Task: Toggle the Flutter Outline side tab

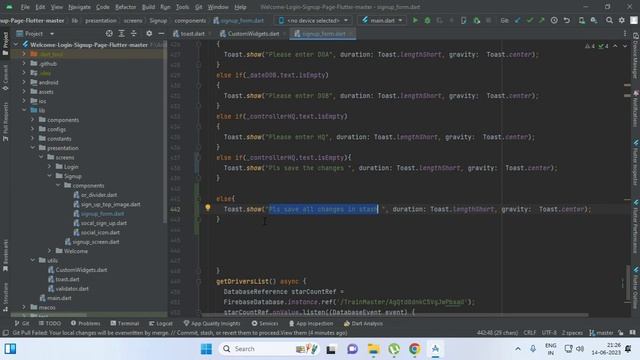Action: click(x=636, y=288)
